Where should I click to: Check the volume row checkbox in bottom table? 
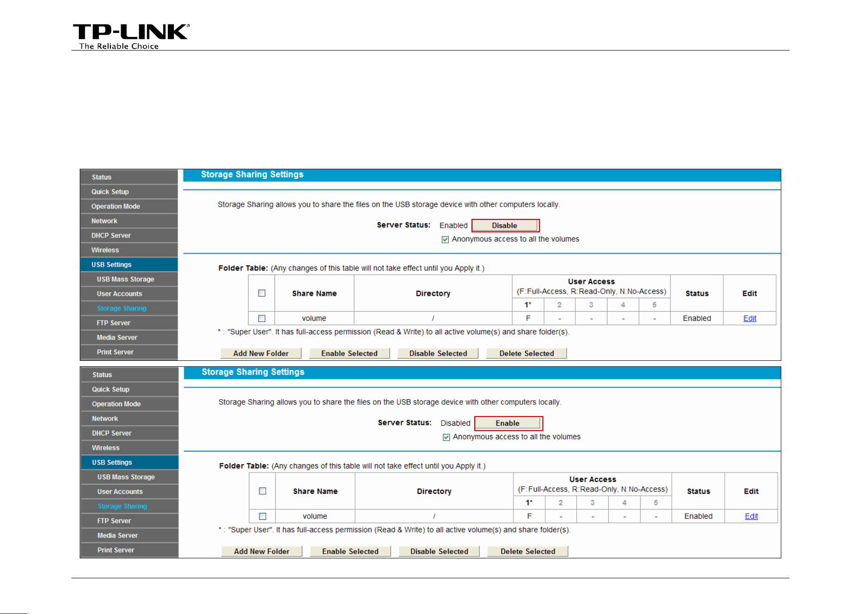(x=262, y=516)
